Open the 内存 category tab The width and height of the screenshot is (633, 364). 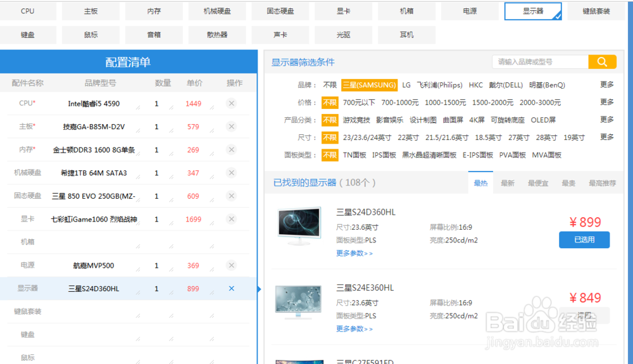[x=154, y=11]
